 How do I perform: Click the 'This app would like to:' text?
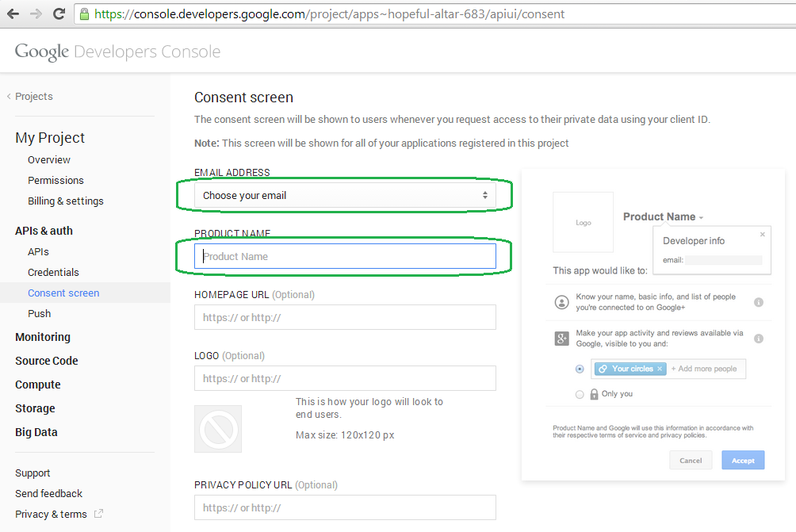600,270
